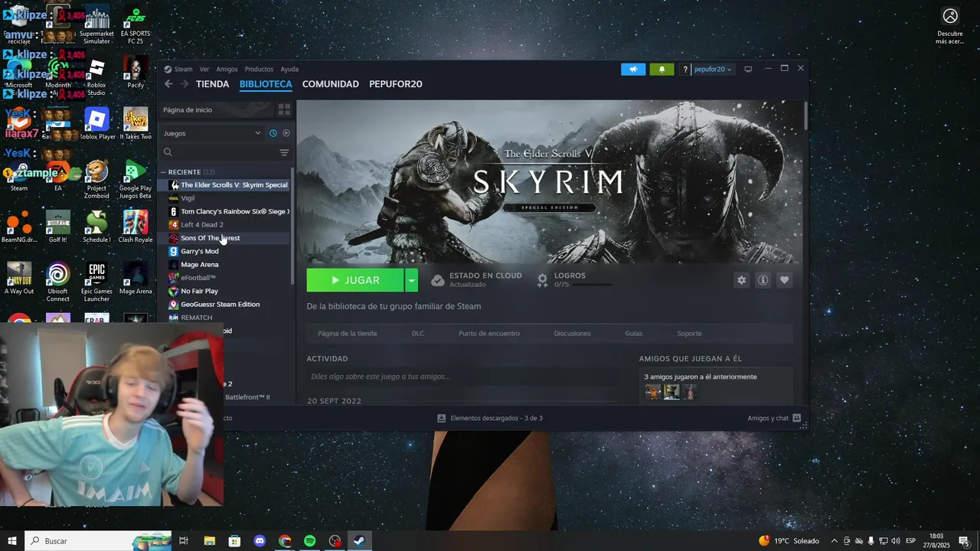Add Skyrim to favorites heart icon
980x551 pixels.
click(784, 280)
